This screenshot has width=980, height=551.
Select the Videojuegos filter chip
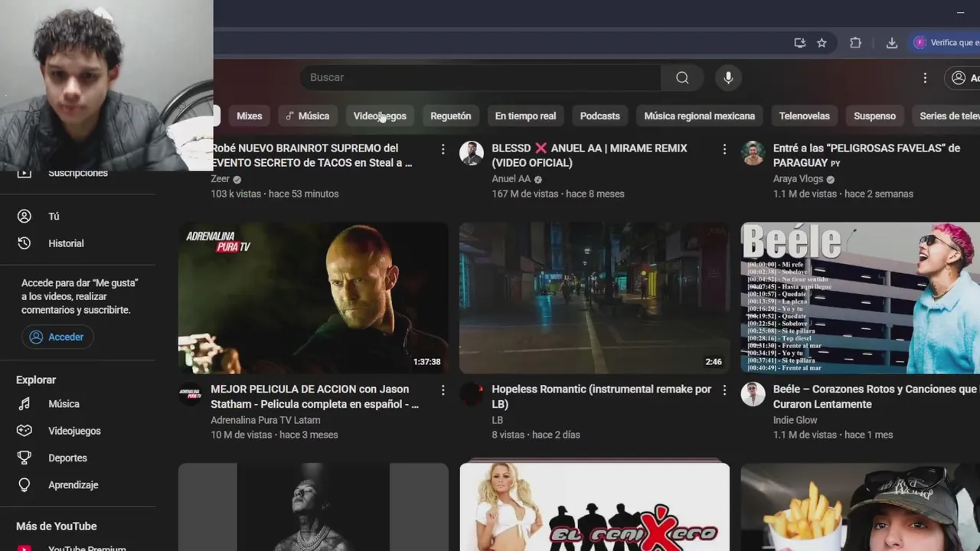380,116
